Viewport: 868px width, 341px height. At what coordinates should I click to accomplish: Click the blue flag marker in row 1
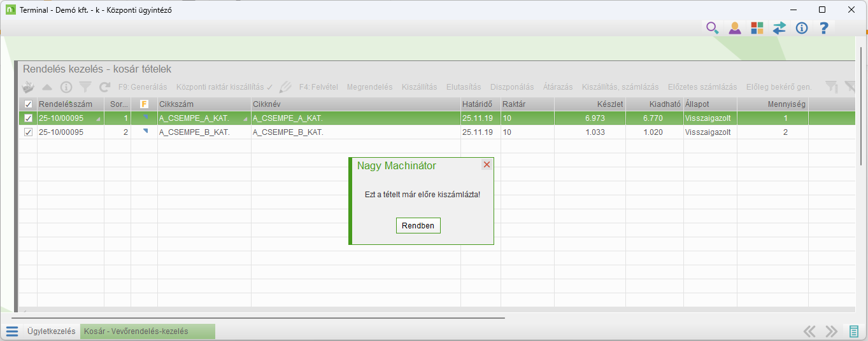[145, 117]
